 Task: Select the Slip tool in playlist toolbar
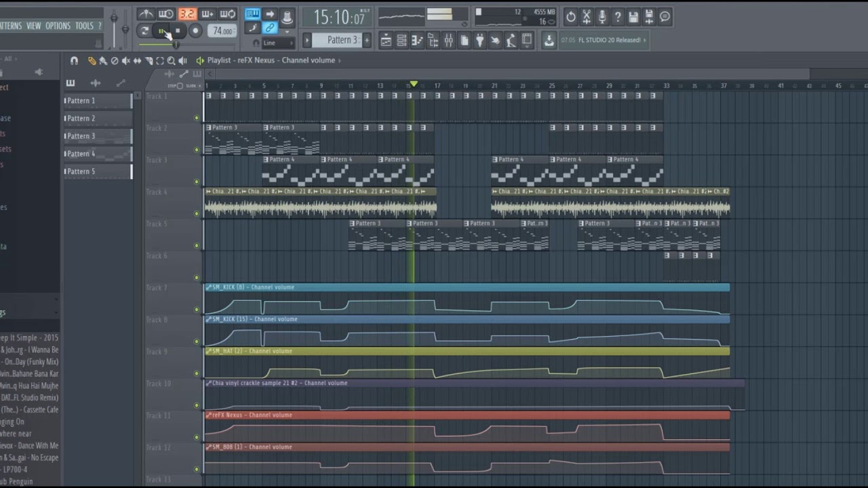[x=137, y=61]
